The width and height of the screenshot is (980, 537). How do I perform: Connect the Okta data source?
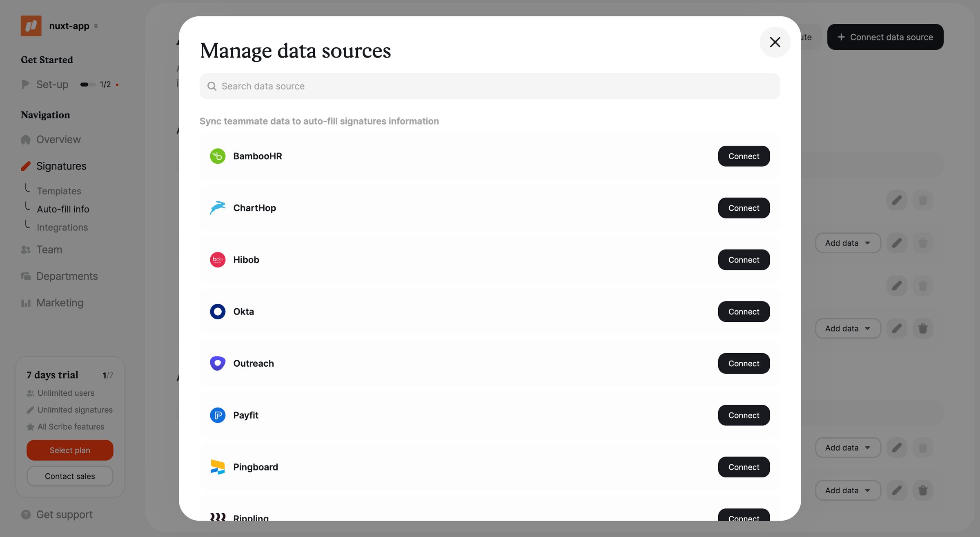pos(744,312)
